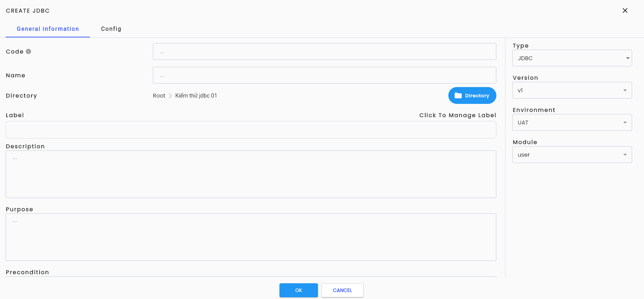
Task: Switch to the Config tab
Action: pos(111,29)
